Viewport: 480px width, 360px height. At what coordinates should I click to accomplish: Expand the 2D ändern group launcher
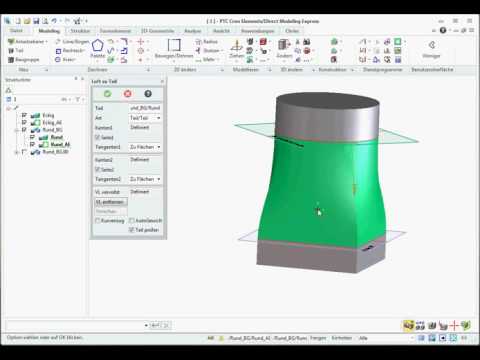tap(222, 70)
